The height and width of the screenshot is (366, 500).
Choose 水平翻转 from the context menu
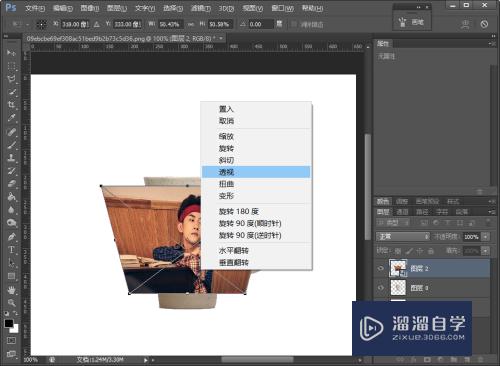click(x=256, y=250)
